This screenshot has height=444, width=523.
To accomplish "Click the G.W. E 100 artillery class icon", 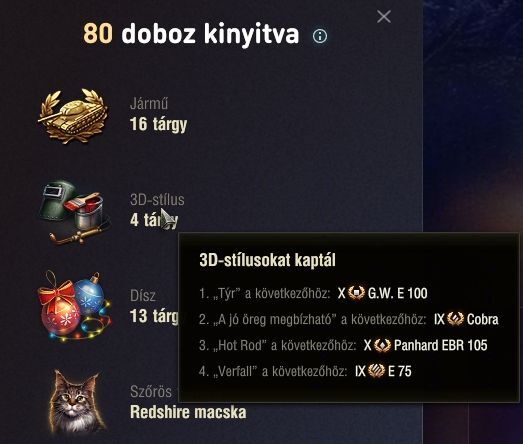I will pos(356,293).
